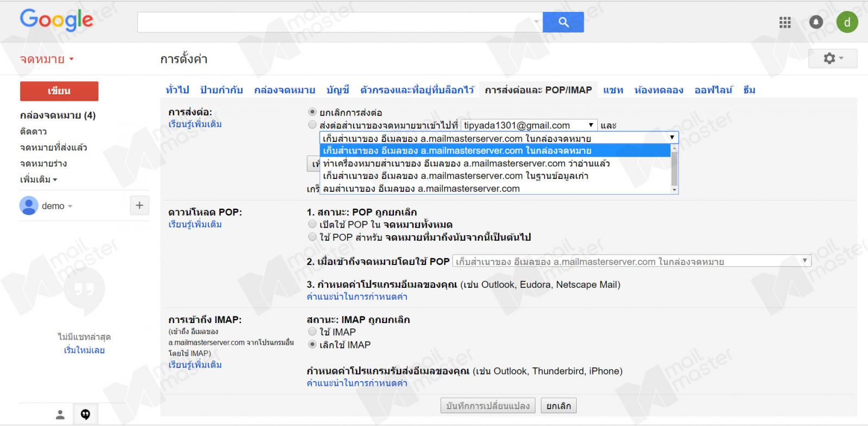This screenshot has height=426, width=868.
Task: Open the account avatar 'd'
Action: click(847, 22)
